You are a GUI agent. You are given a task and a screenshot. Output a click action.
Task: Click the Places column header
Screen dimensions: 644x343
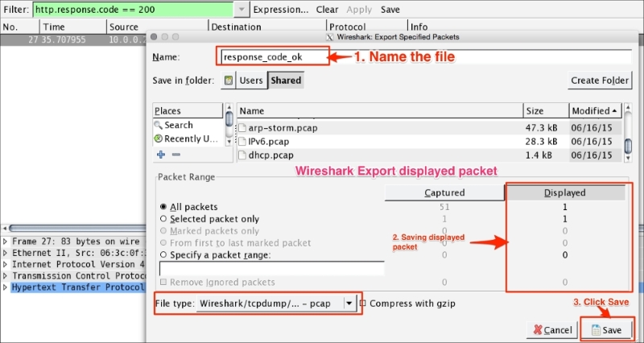(x=188, y=111)
